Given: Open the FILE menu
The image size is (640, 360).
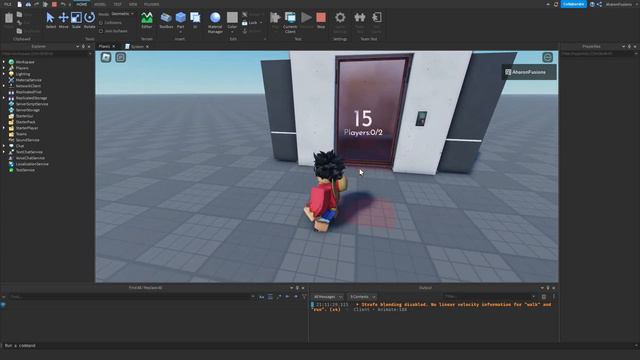Looking at the screenshot, I should pos(7,4).
